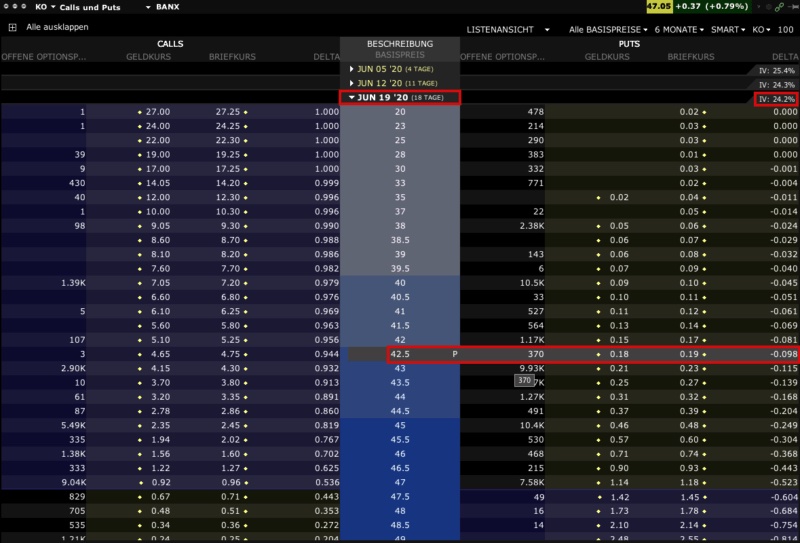Open the SMART exchange dropdown
800x543 pixels.
pyautogui.click(x=728, y=29)
